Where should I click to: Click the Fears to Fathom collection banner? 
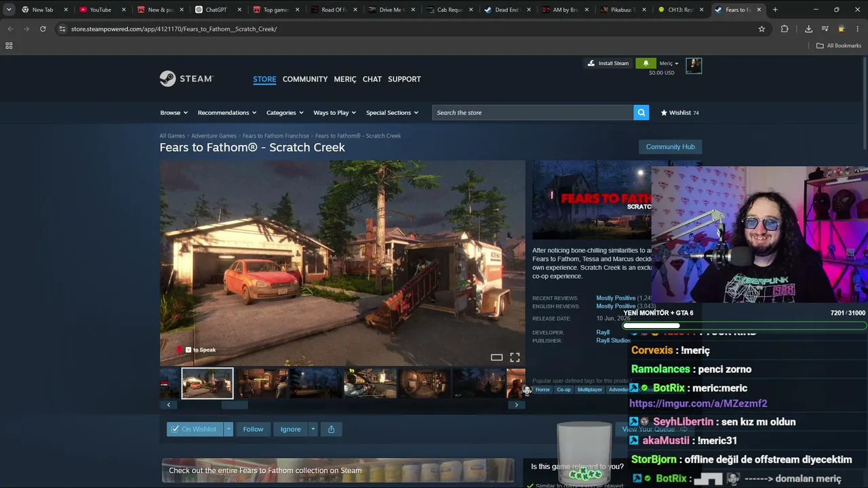(338, 470)
